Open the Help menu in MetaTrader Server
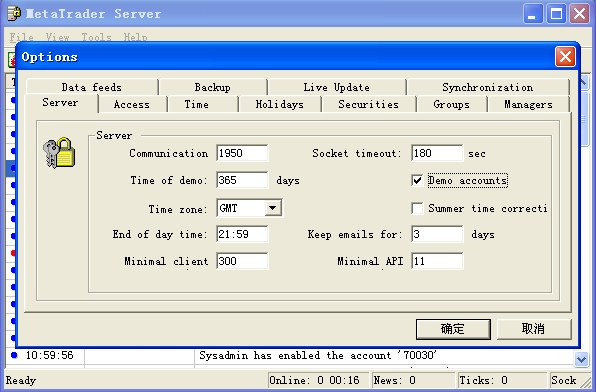 (x=135, y=37)
